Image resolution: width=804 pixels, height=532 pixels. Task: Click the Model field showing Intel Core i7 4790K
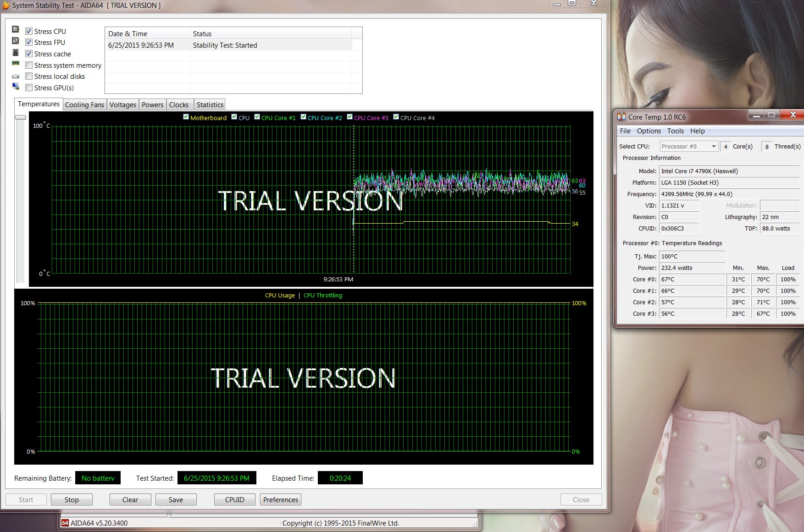729,171
